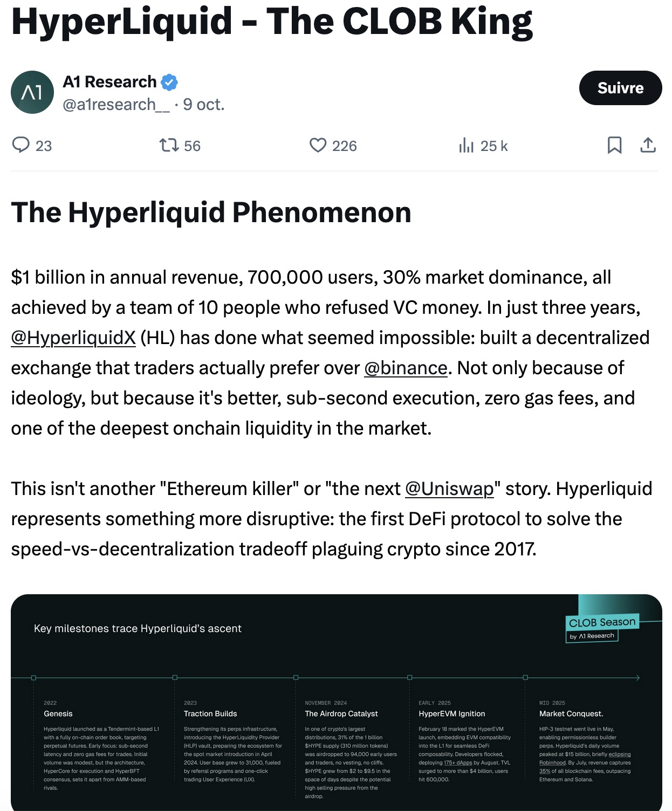672x811 pixels.
Task: Open the 9 oct. post date
Action: (x=203, y=104)
